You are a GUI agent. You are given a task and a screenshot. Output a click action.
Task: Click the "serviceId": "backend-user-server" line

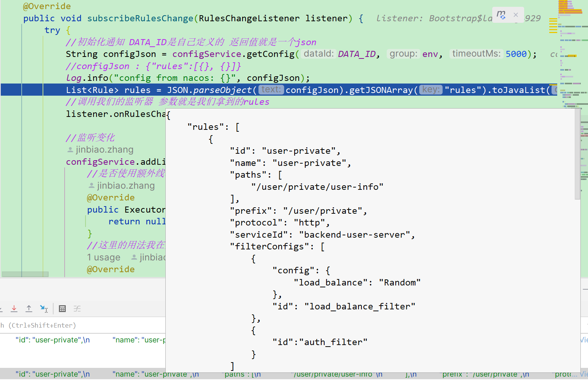coord(322,235)
